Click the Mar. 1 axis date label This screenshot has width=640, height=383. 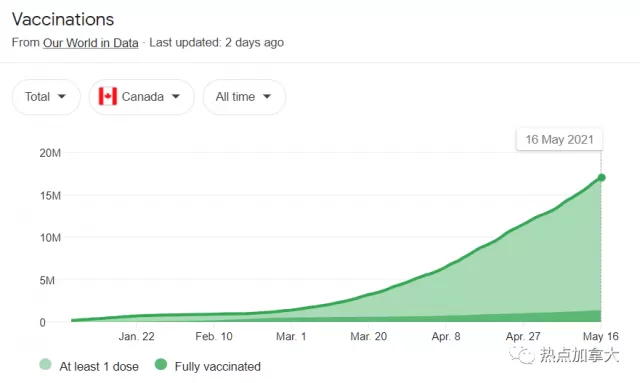pyautogui.click(x=291, y=336)
